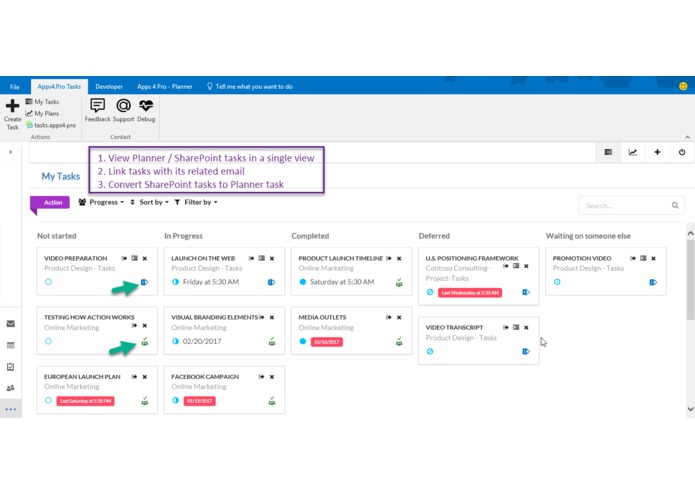Viewport: 695px width, 494px height.
Task: Open My Tasks in the ribbon
Action: 42,102
